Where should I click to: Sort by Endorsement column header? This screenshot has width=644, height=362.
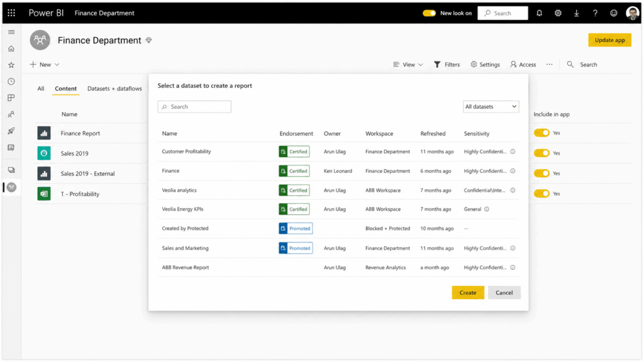296,133
